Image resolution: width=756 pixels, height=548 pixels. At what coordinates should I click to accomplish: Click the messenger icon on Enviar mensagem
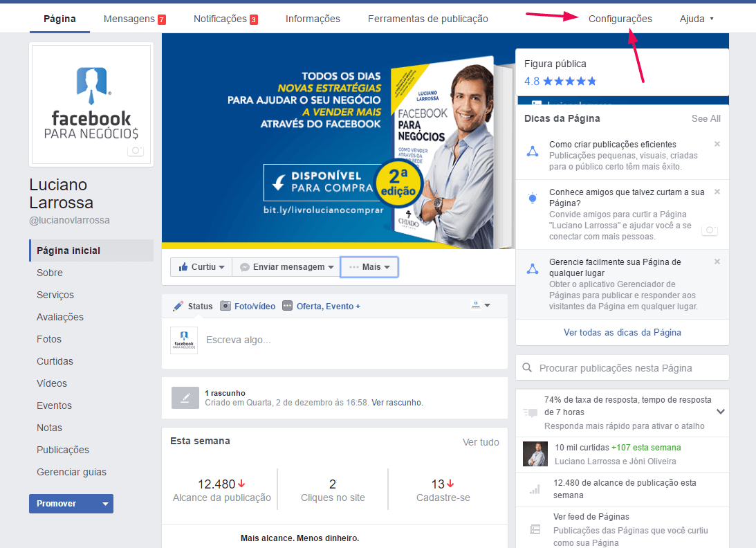[244, 267]
